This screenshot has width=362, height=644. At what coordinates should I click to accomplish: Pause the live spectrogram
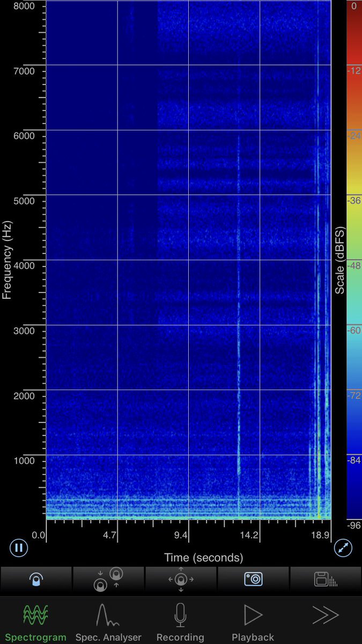[18, 548]
